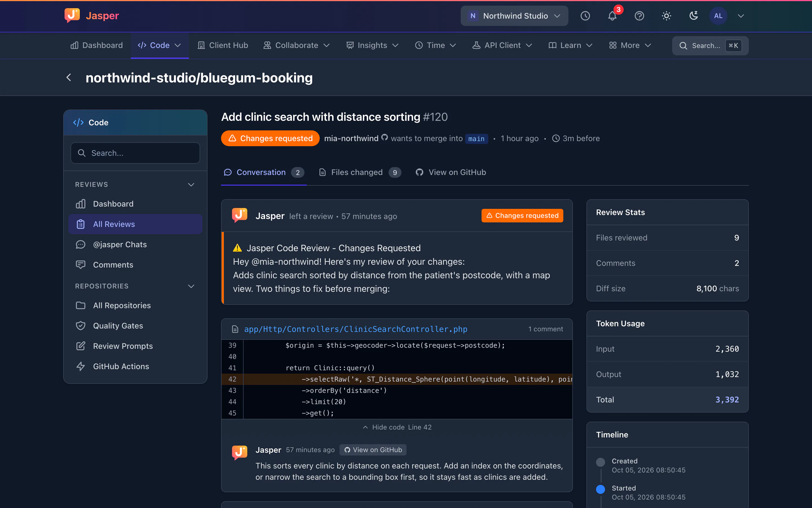This screenshot has width=812, height=508.
Task: Open the Northwind Studio workspace switcher
Action: pos(514,16)
